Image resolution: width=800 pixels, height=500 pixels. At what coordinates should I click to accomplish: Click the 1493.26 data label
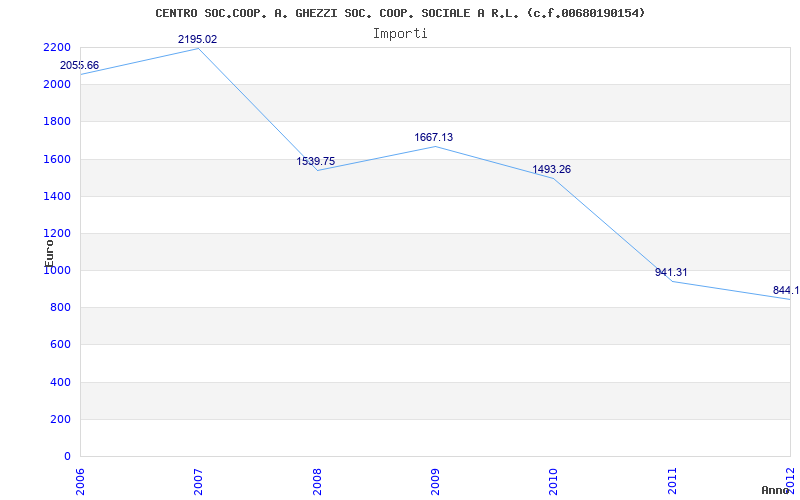click(551, 169)
